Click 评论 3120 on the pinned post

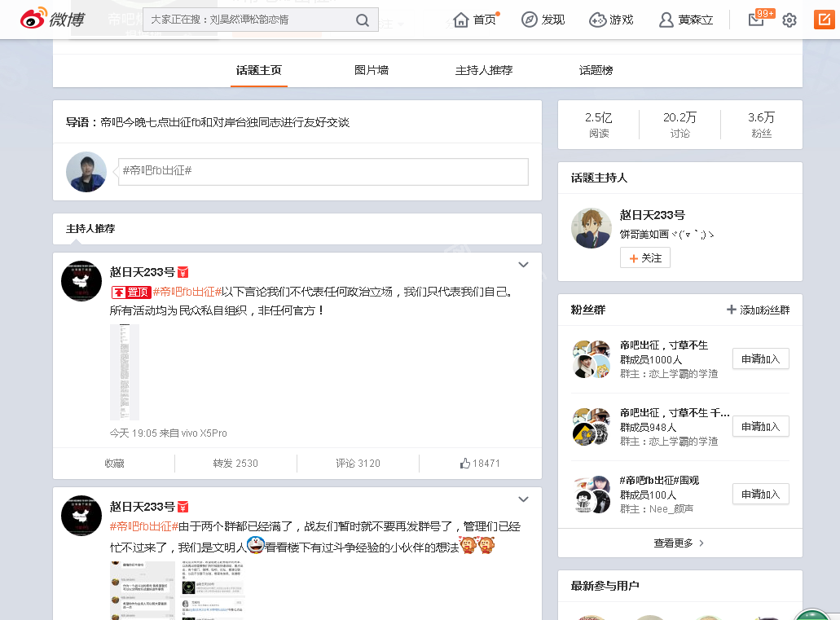coord(358,464)
